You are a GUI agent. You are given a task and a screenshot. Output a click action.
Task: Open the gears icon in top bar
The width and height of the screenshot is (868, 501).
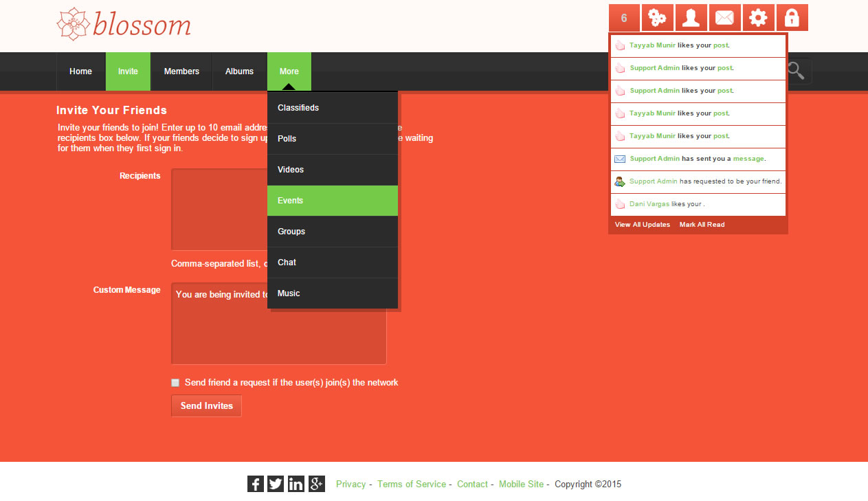click(x=657, y=18)
